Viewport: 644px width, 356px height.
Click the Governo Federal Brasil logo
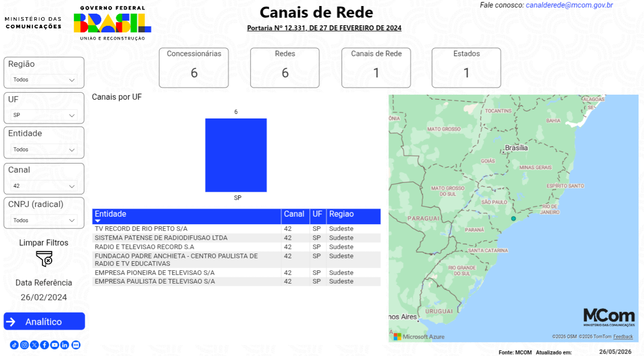113,23
